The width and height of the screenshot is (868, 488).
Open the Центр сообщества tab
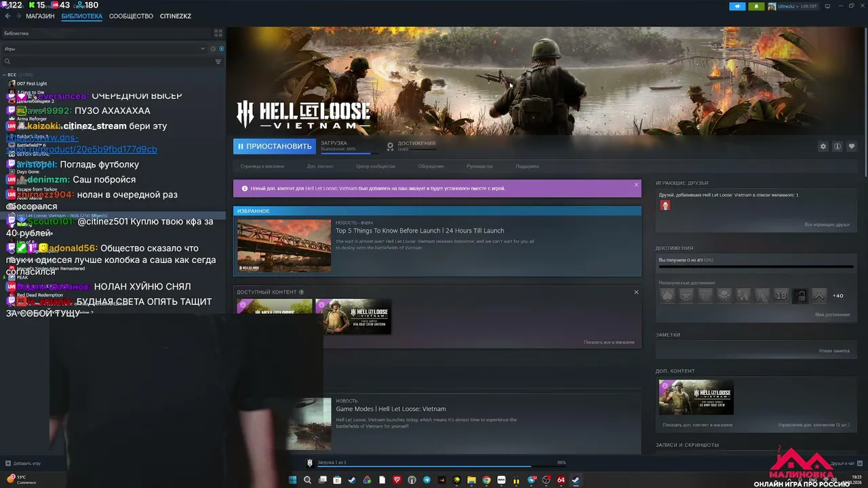[376, 166]
